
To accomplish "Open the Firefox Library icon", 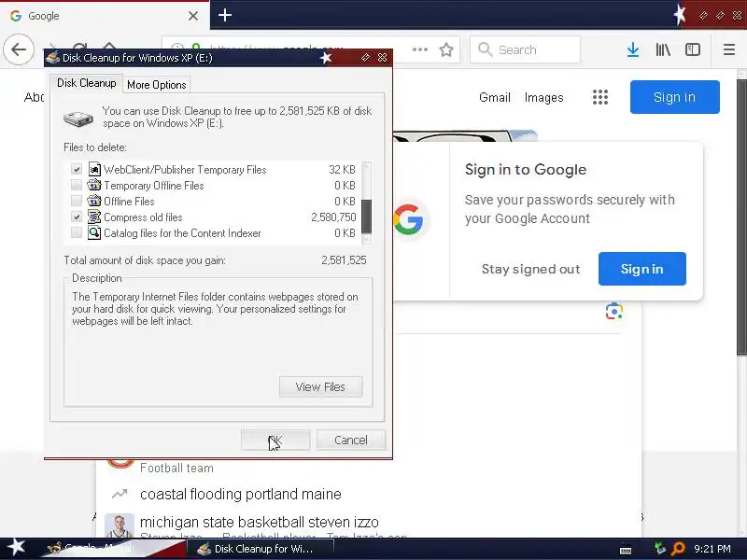I will tap(663, 49).
